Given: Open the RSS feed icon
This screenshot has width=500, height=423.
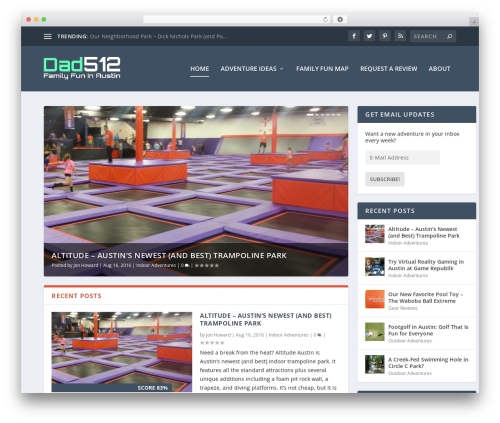Looking at the screenshot, I should click(x=400, y=36).
